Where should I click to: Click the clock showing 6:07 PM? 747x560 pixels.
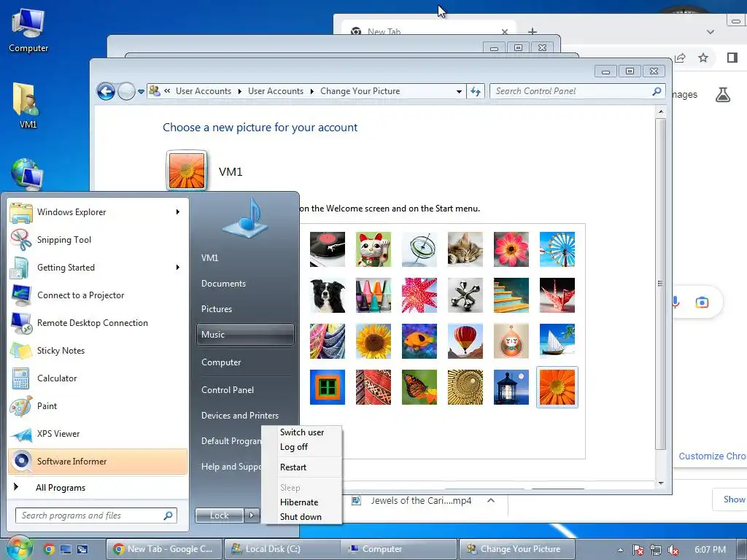[x=710, y=550]
